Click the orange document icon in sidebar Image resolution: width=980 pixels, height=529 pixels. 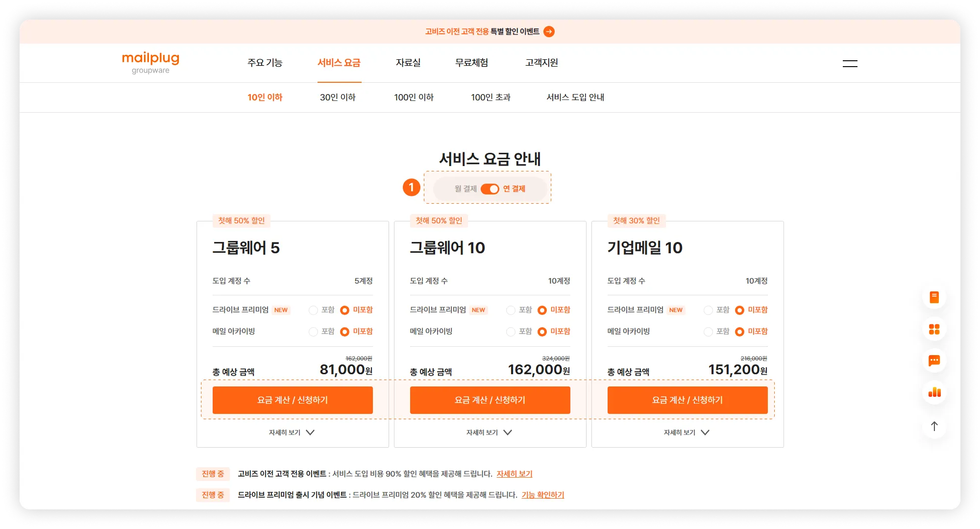[934, 297]
